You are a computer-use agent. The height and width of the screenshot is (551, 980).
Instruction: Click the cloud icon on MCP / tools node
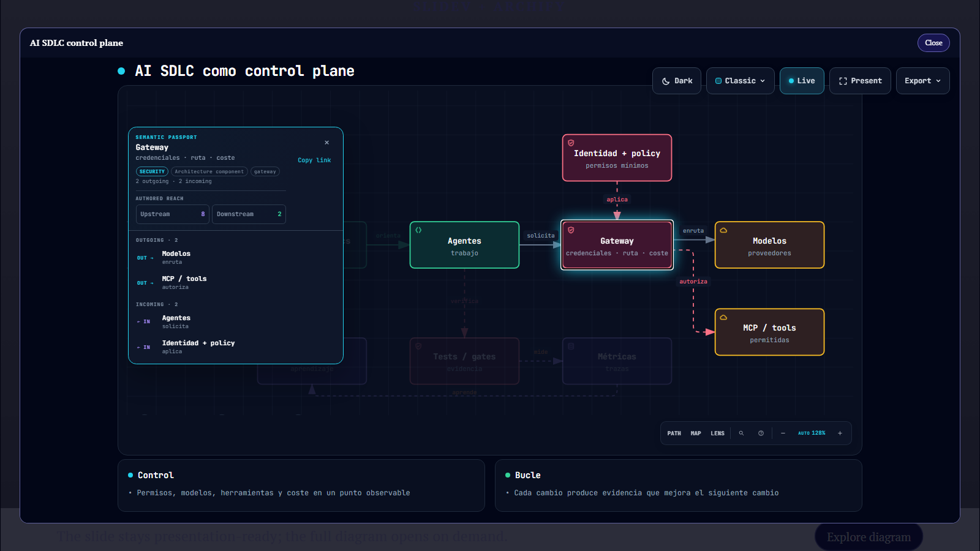pyautogui.click(x=723, y=317)
